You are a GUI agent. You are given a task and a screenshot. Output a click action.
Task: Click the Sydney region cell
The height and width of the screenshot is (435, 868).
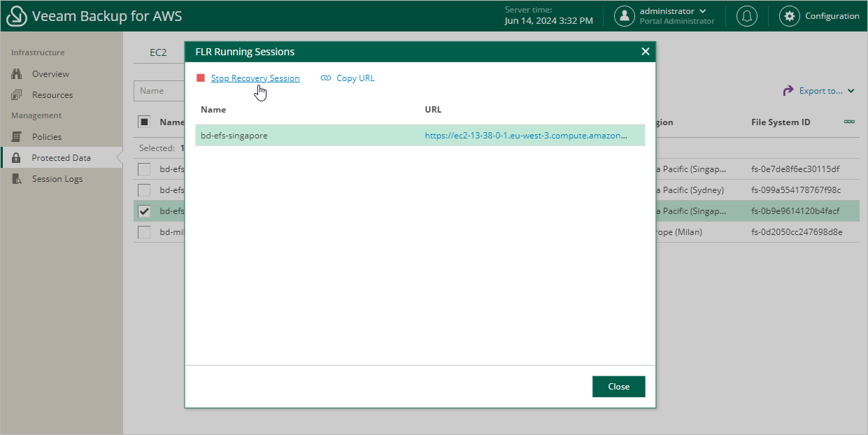click(690, 190)
